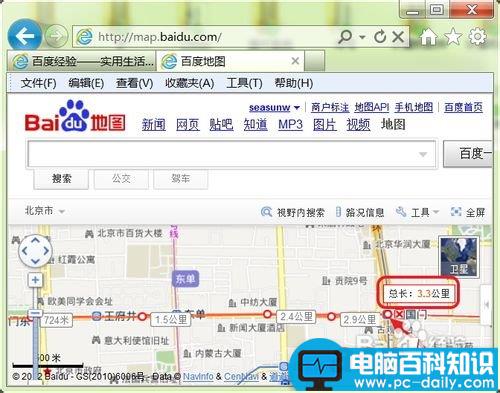Expand the 工具 tools dropdown
This screenshot has width=500, height=393.
tap(417, 212)
